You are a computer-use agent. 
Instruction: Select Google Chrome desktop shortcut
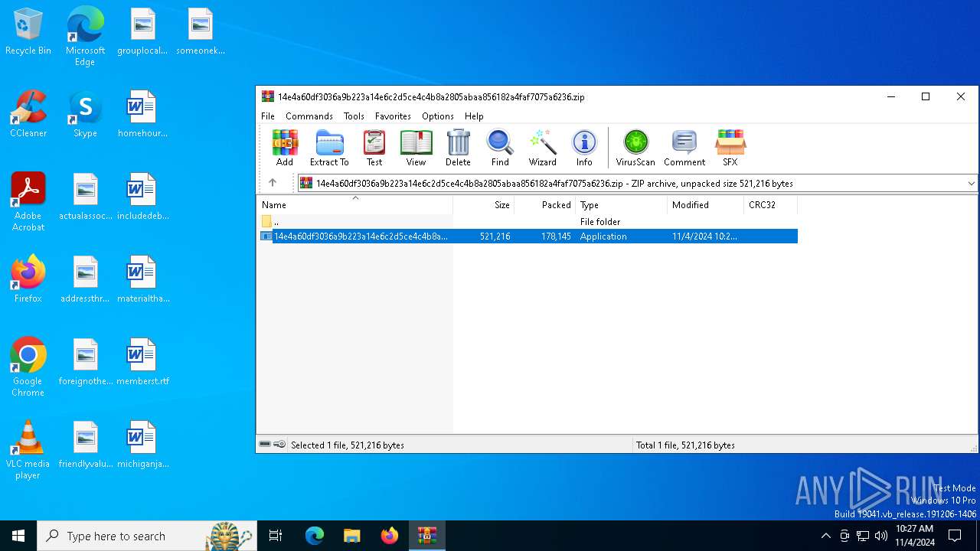tap(28, 367)
